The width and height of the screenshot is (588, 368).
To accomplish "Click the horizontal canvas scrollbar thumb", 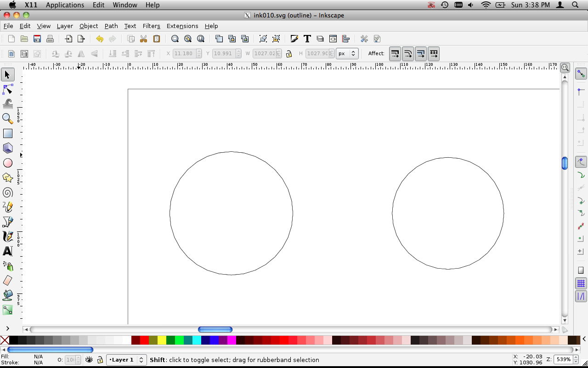I will click(x=215, y=329).
